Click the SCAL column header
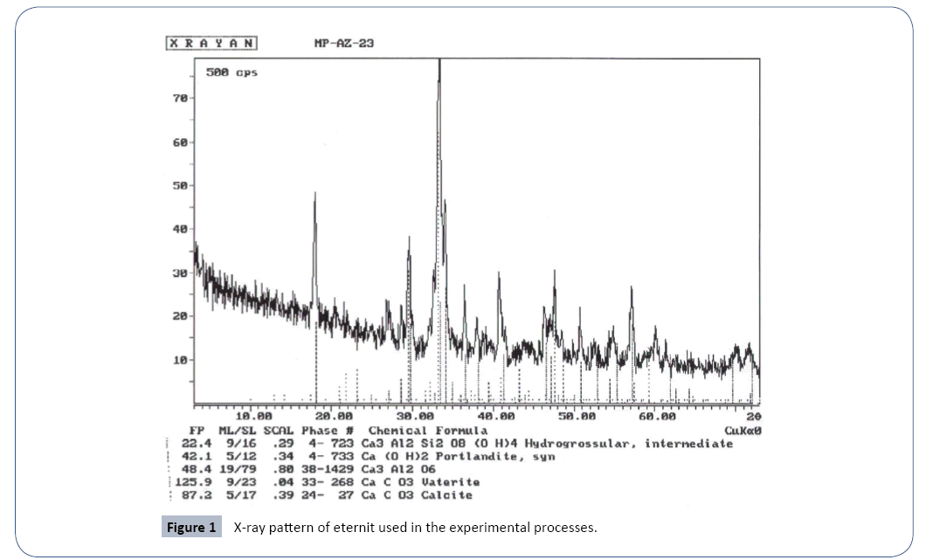Image resolution: width=933 pixels, height=560 pixels. tap(278, 431)
